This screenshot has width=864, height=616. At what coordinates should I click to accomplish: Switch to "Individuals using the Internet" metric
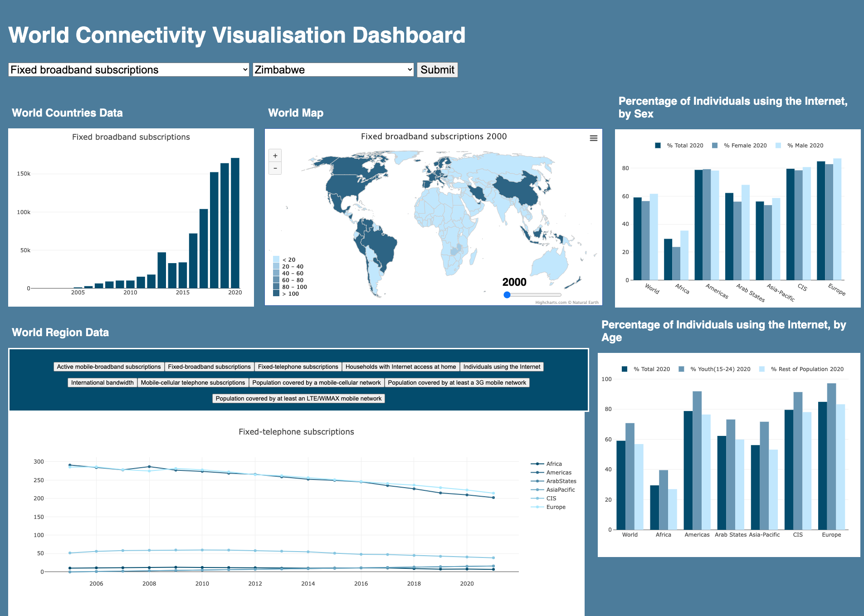pyautogui.click(x=502, y=367)
